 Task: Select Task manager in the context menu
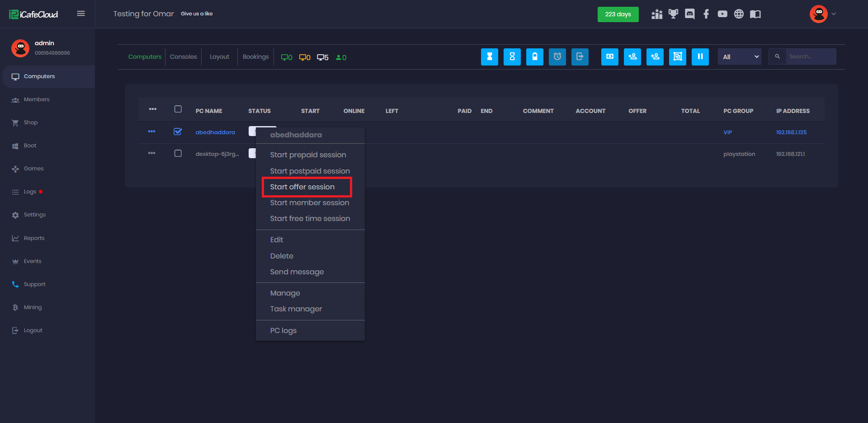coord(296,309)
